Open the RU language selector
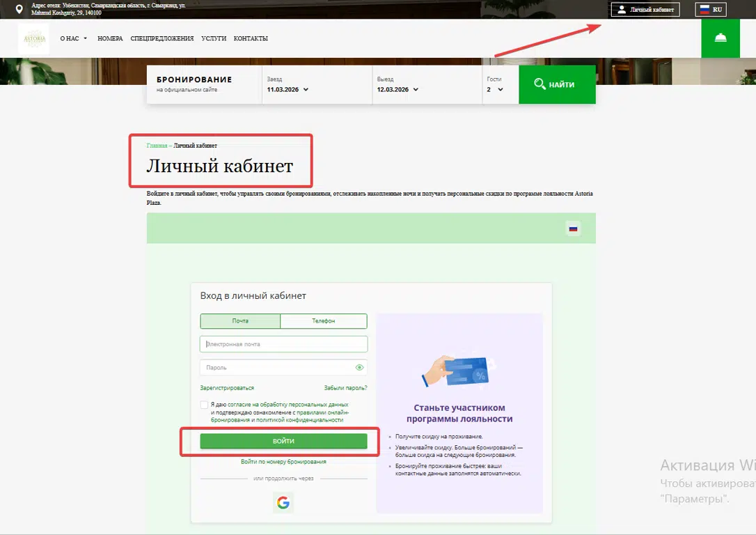This screenshot has height=535, width=756. [711, 10]
